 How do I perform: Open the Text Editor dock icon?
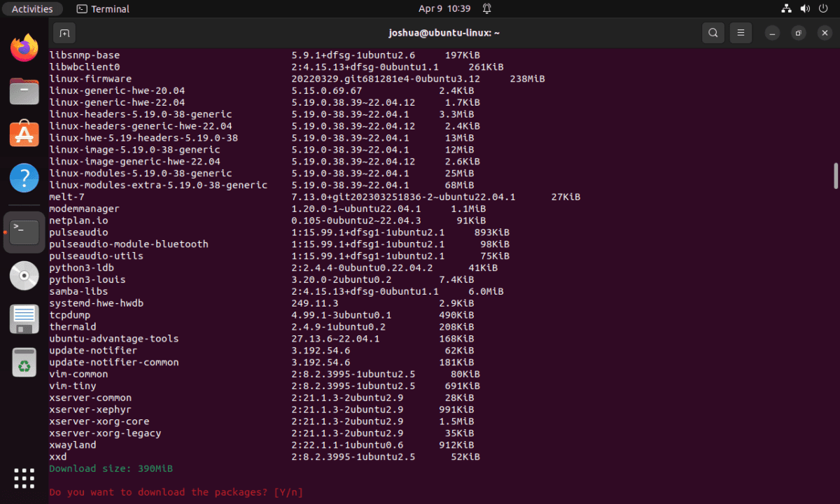(24, 319)
